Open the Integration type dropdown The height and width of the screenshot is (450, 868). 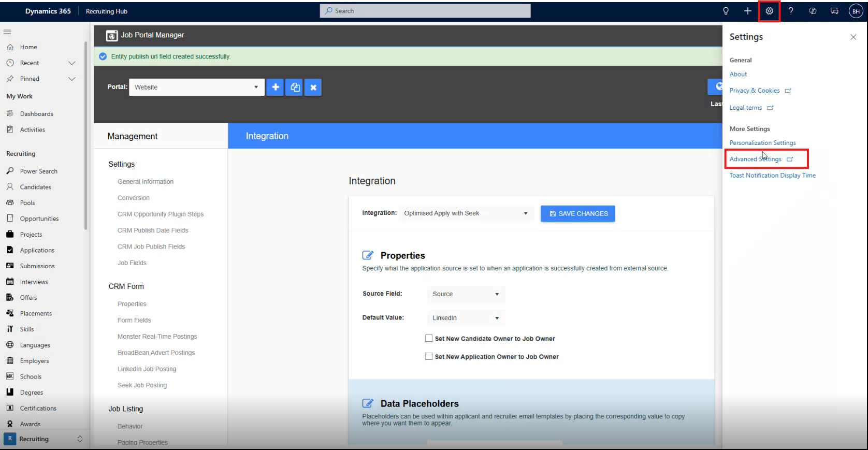(466, 213)
